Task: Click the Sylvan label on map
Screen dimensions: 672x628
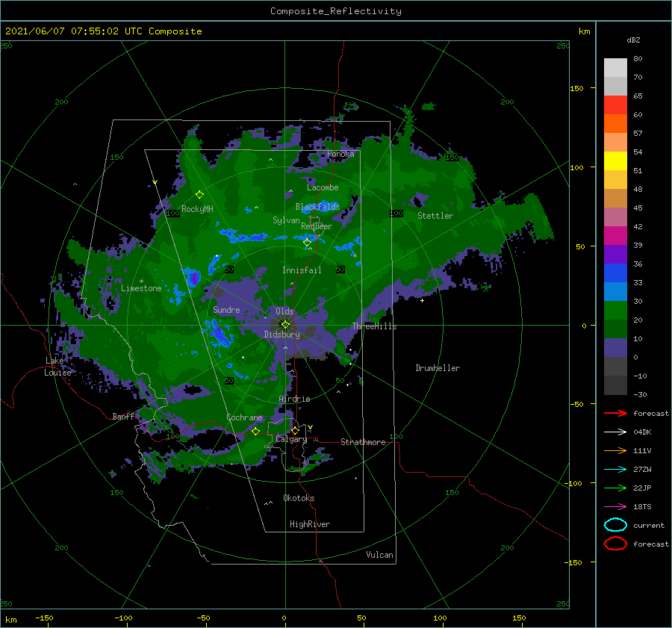Action: click(286, 220)
